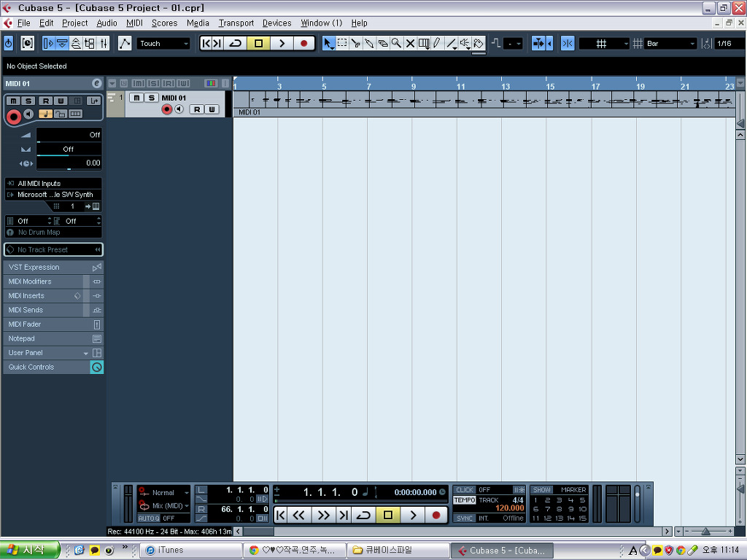Toggle the Show Overview icon
This screenshot has width=747, height=560.
(x=76, y=43)
